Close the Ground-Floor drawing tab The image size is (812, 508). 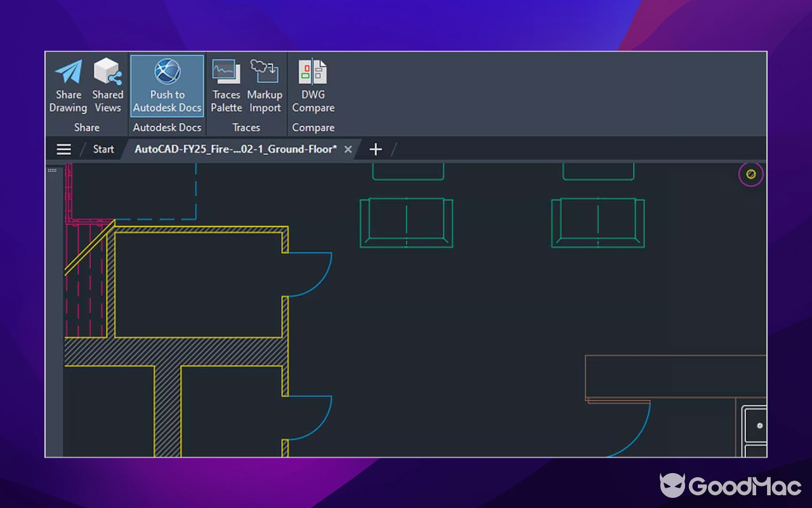coord(348,149)
